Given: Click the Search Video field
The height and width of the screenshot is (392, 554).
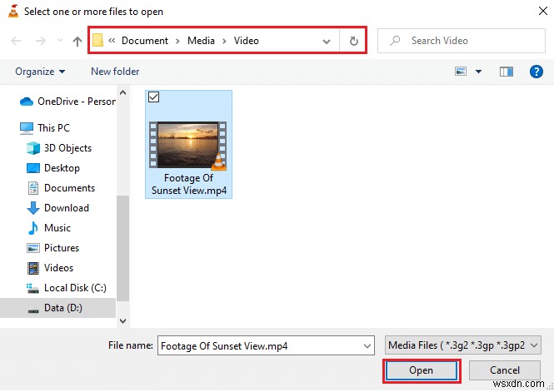Looking at the screenshot, I should coord(461,41).
